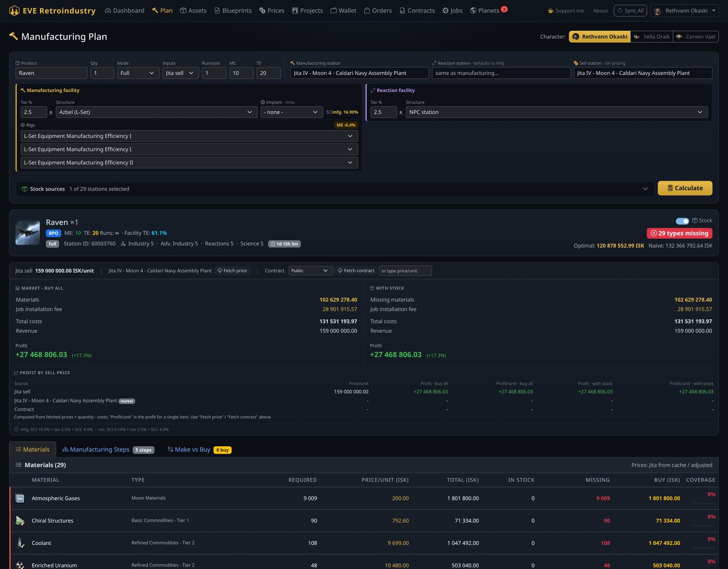The image size is (728, 569).
Task: Click the EVE Retroindustry logo icon
Action: point(14,10)
